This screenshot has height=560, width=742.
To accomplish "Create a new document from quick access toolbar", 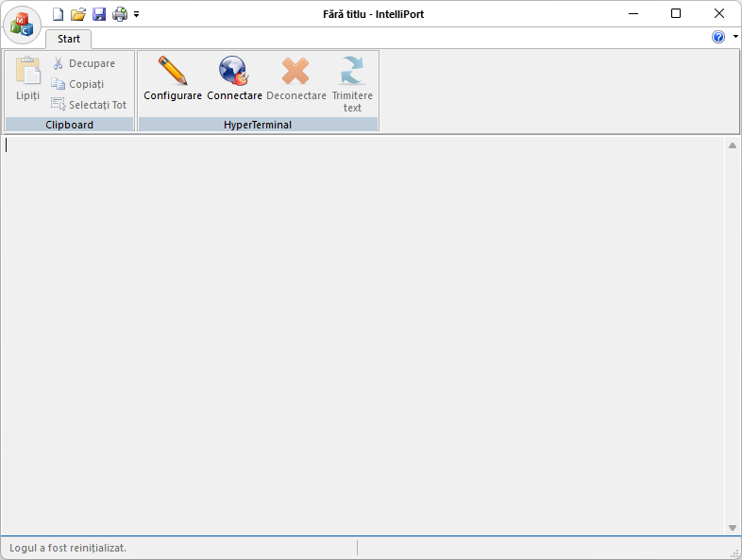I will coord(59,14).
